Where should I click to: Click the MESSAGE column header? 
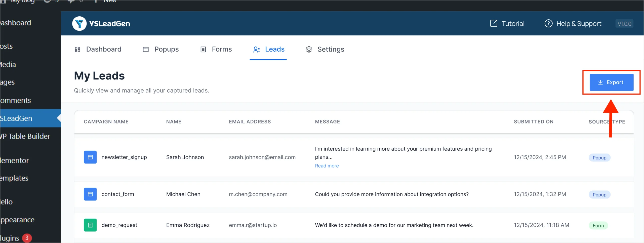[328, 122]
